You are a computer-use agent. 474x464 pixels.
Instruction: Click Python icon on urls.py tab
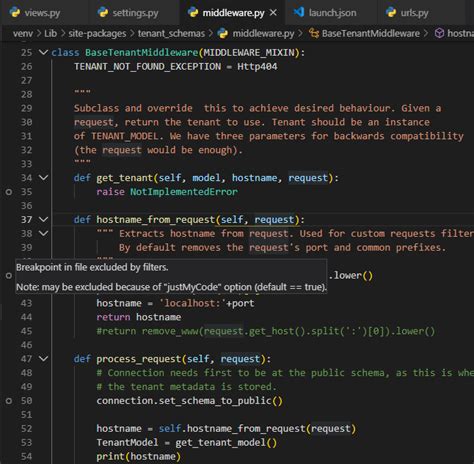point(391,12)
